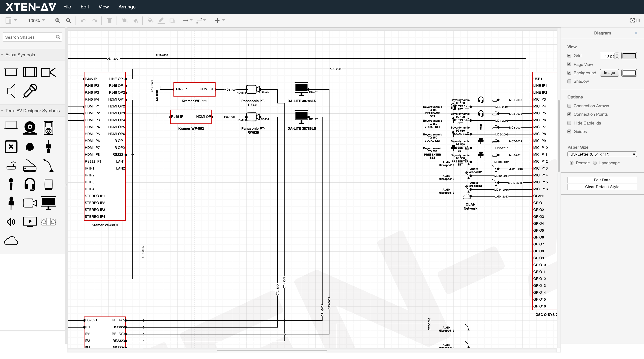Click the fullscreen toggle icon
The image size is (644, 359).
tap(632, 20)
